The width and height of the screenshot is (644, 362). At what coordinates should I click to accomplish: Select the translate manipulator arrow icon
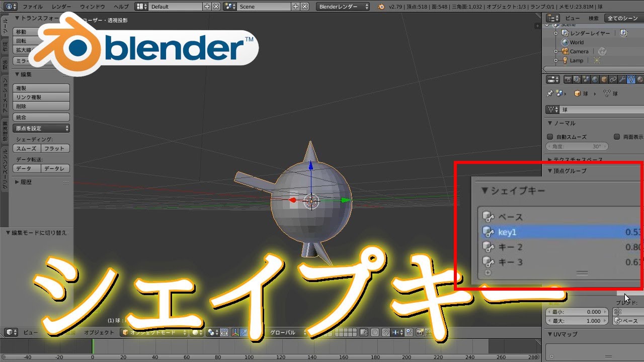[x=244, y=332]
